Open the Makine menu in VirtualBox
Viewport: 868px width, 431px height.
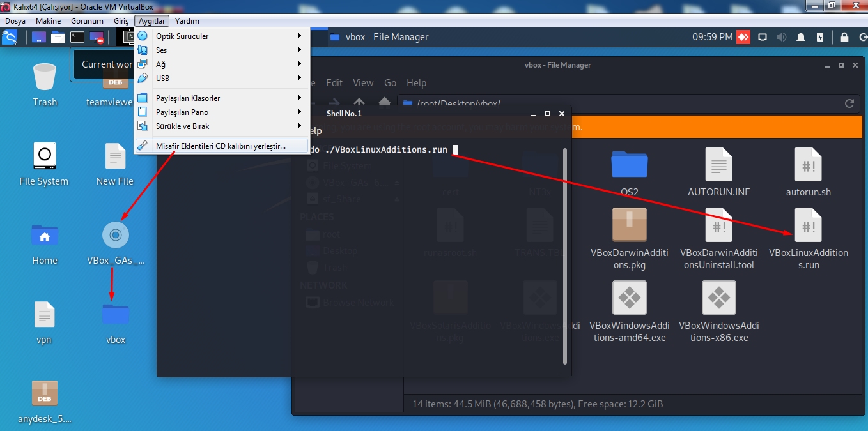point(49,21)
